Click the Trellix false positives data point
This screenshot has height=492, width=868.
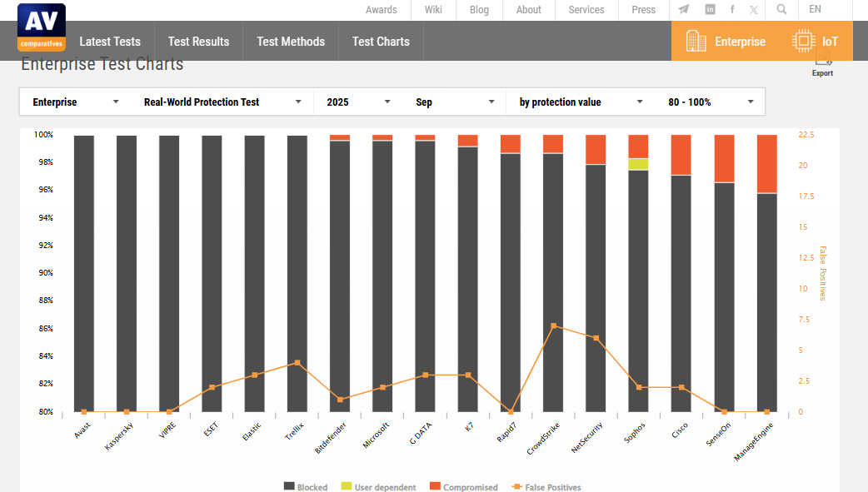click(297, 363)
